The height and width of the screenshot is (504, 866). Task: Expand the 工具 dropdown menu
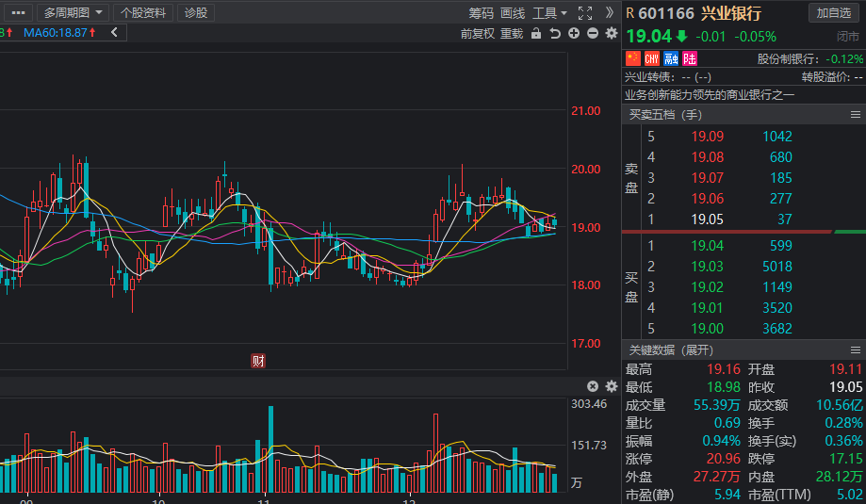coord(549,12)
